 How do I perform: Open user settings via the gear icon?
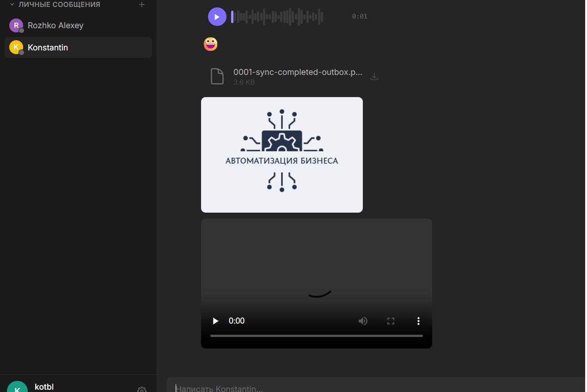[142, 389]
